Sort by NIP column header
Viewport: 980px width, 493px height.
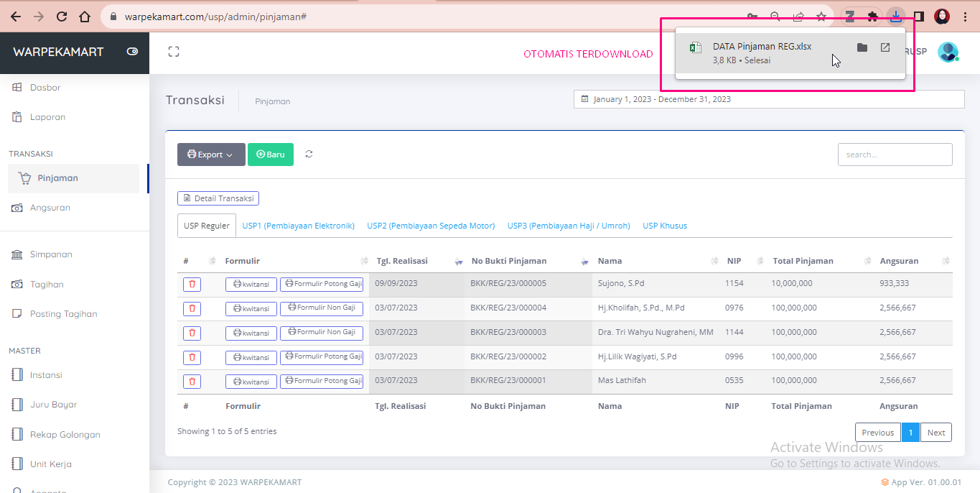[x=743, y=261]
